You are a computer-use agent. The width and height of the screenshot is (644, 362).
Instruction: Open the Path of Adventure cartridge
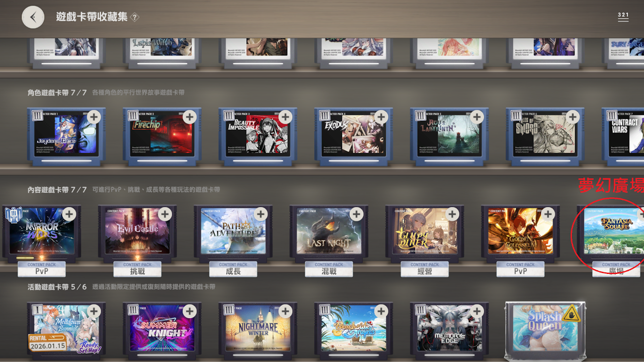tap(232, 233)
